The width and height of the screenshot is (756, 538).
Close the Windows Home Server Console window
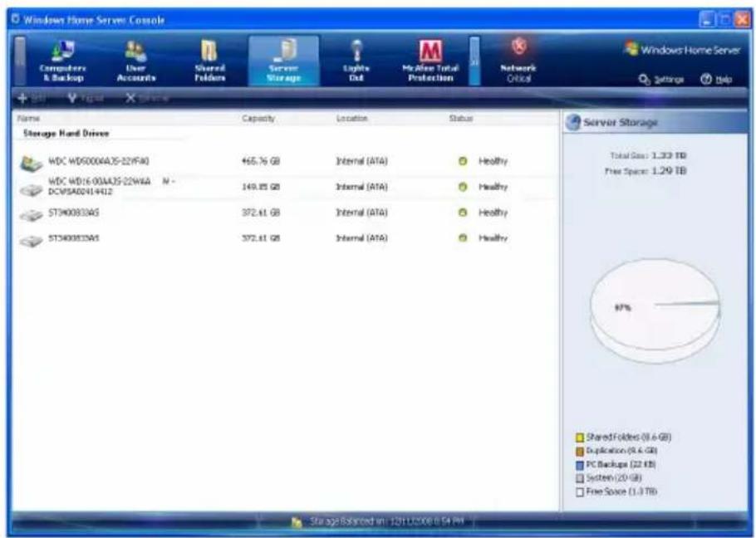click(742, 20)
